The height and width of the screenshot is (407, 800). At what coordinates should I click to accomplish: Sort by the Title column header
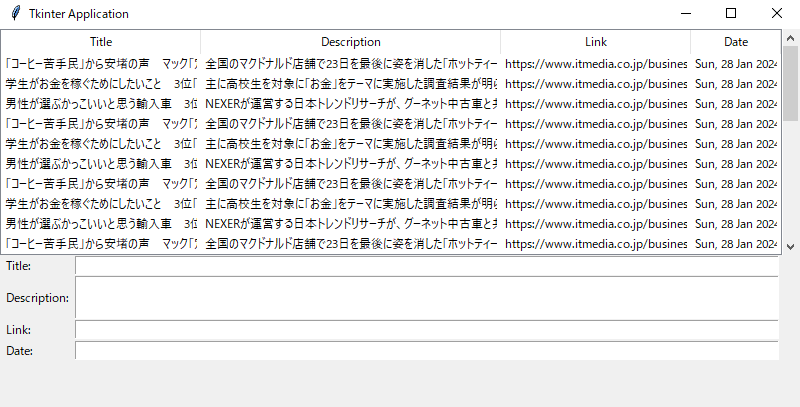click(x=101, y=42)
